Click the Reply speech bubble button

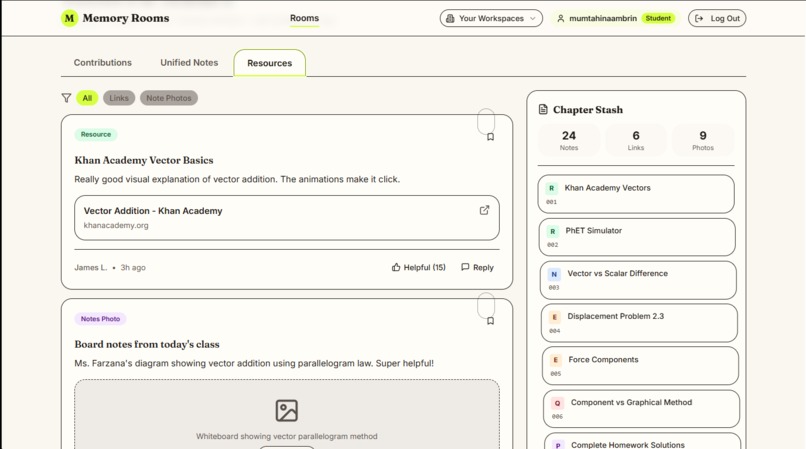[477, 267]
